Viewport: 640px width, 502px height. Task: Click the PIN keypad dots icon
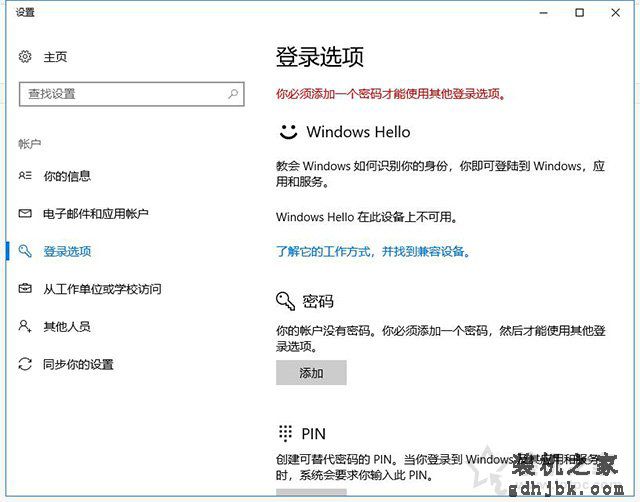click(285, 433)
